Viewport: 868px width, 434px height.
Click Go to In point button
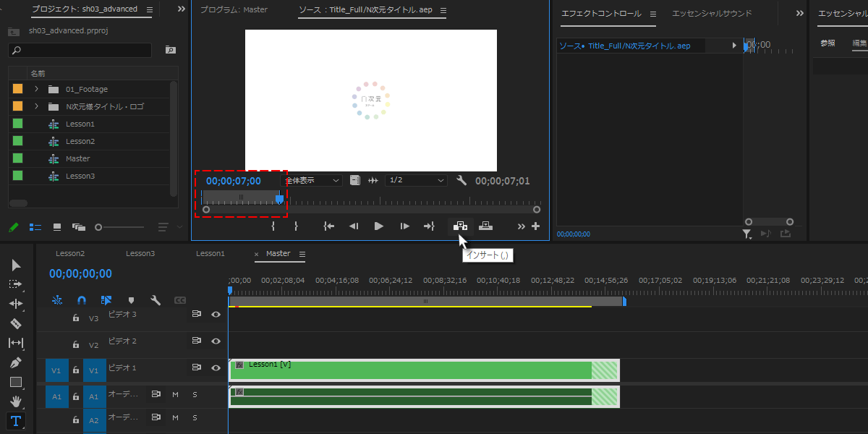coord(329,226)
